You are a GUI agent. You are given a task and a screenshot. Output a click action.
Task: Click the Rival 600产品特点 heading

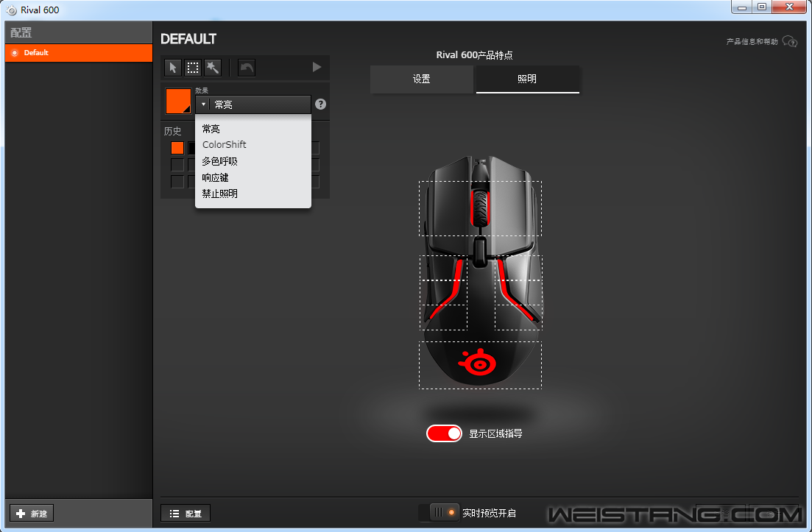pos(474,55)
